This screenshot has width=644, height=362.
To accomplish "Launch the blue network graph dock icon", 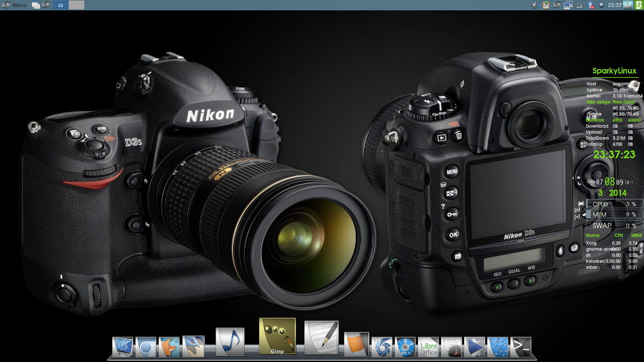I will [x=497, y=346].
